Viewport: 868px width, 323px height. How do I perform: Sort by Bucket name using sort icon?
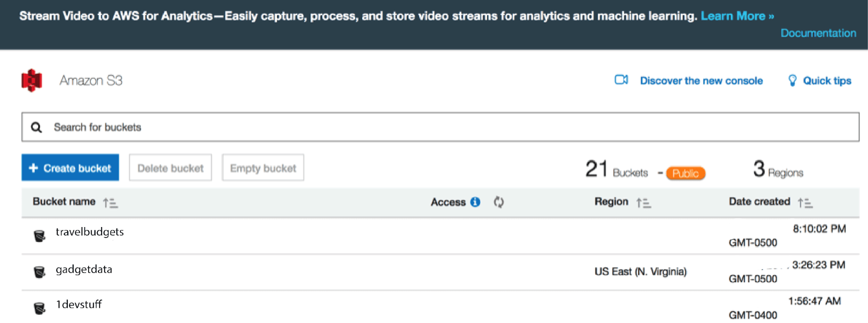coord(110,203)
